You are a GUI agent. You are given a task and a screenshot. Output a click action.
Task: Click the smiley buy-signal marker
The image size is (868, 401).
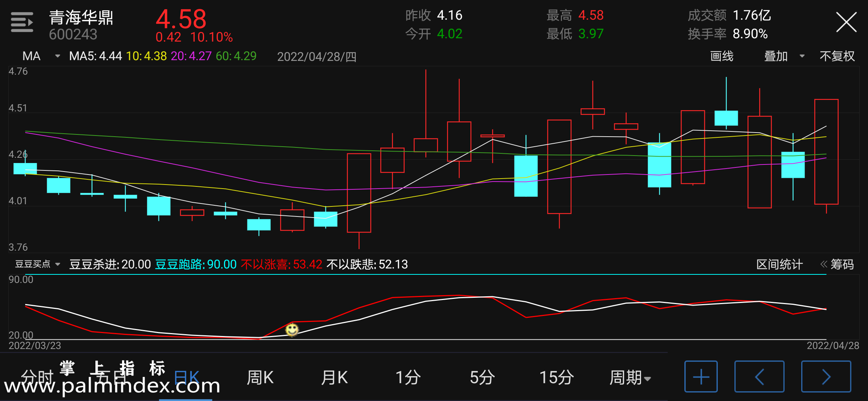coord(292,329)
